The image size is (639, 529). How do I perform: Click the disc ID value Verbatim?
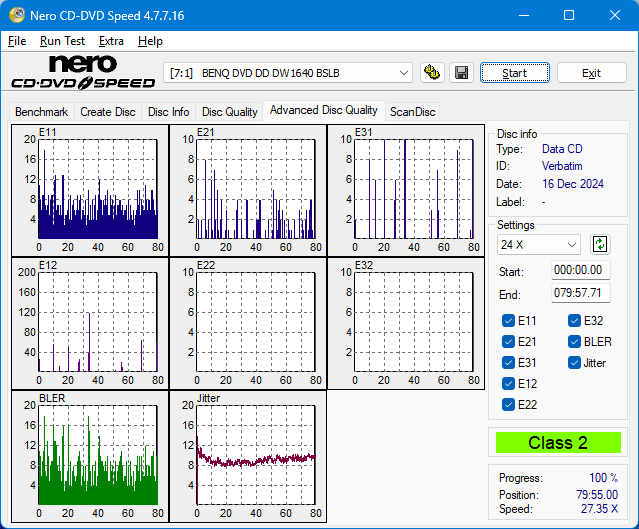(x=562, y=166)
